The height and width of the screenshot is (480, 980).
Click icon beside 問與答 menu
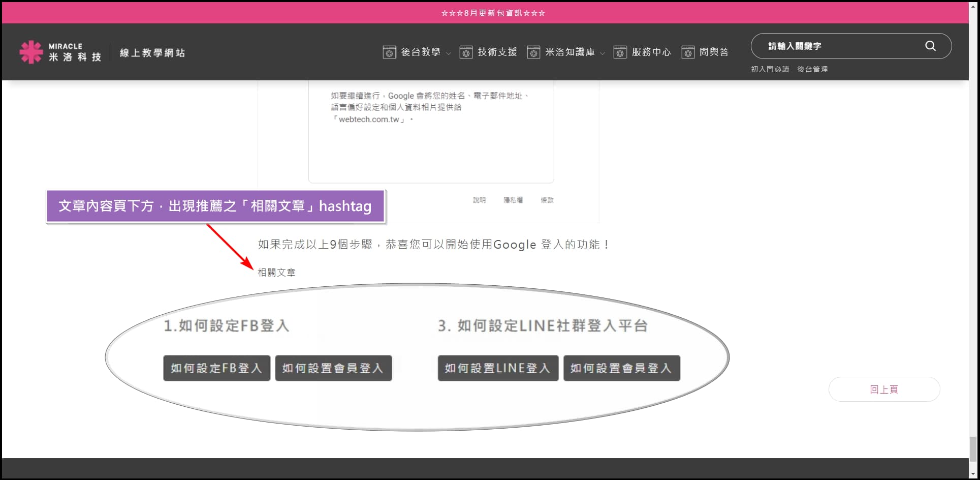tap(688, 52)
